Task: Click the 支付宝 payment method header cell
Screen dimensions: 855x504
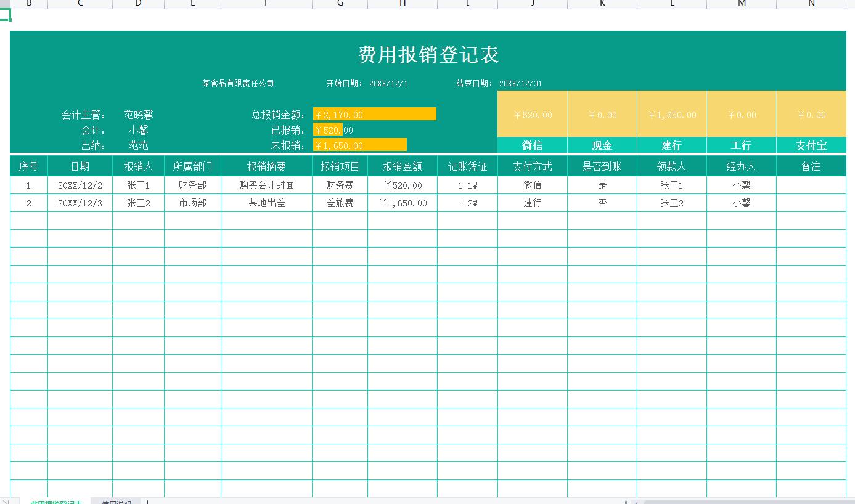Action: tap(811, 145)
